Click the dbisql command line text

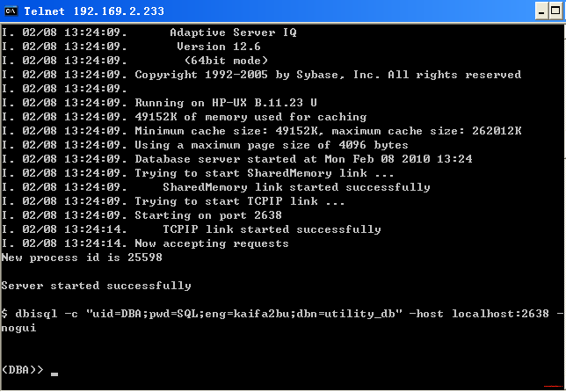coord(282,314)
